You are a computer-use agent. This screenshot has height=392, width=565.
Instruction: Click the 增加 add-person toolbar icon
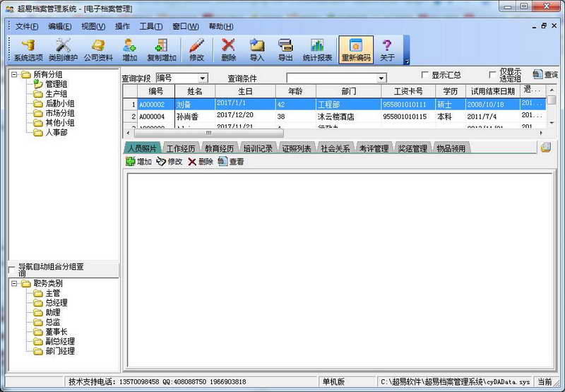click(129, 49)
